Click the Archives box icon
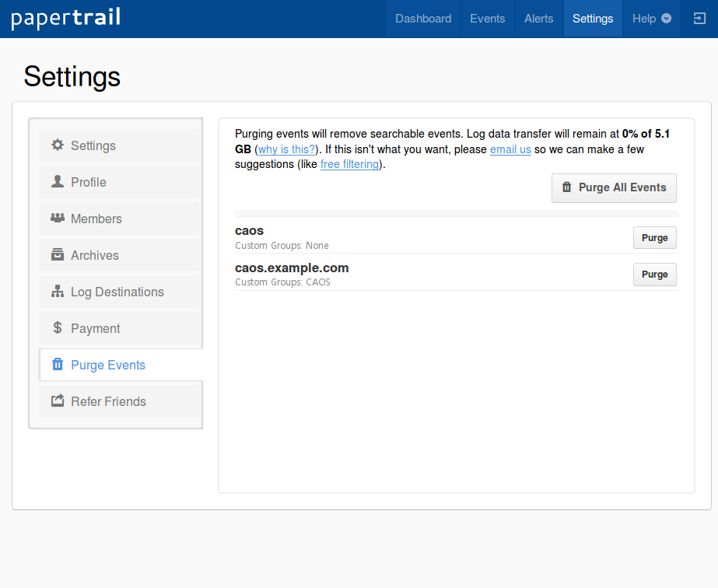The image size is (718, 588). (58, 255)
